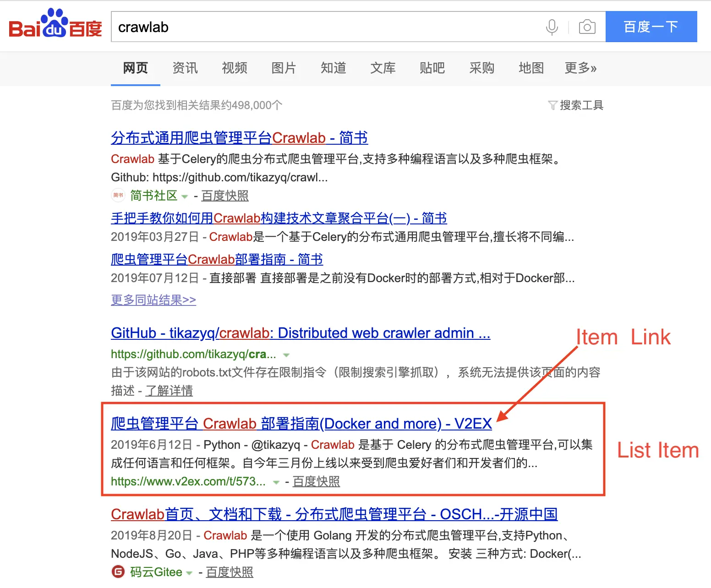The height and width of the screenshot is (588, 711).
Task: Select the 网页 tab
Action: [136, 68]
